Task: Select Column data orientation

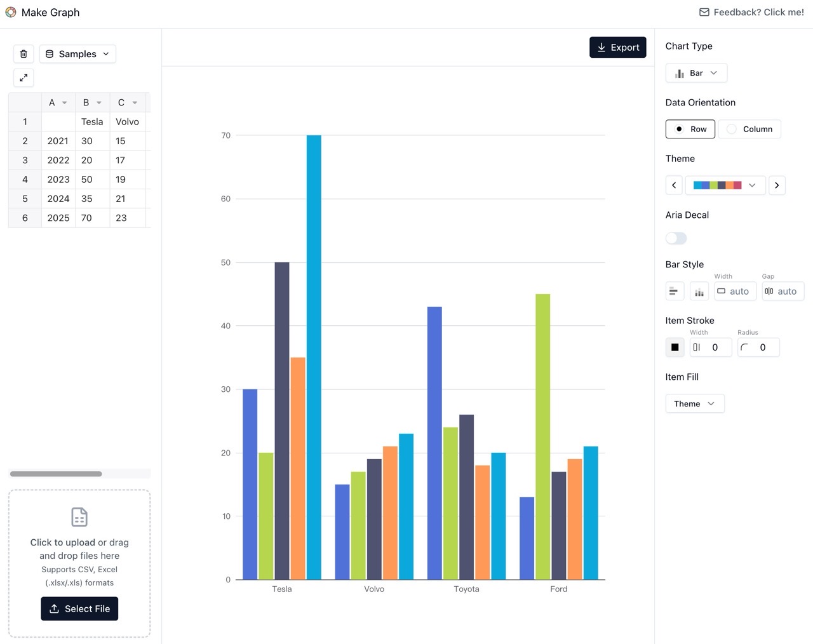Action: 749,129
